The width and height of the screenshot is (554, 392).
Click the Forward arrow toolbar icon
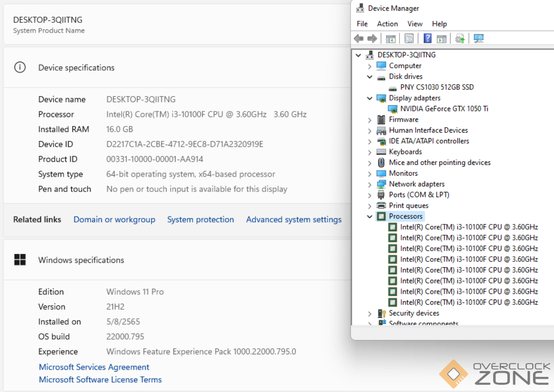[x=372, y=38]
